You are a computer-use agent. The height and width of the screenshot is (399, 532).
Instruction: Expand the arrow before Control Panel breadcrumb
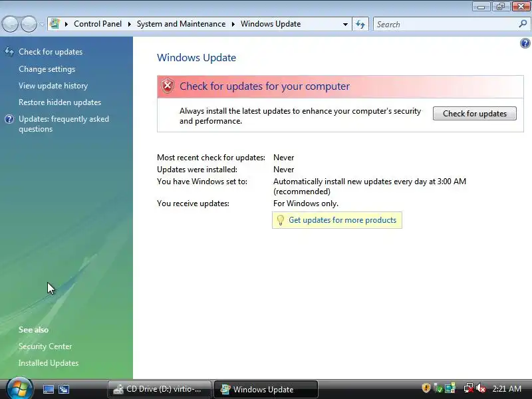tap(66, 24)
